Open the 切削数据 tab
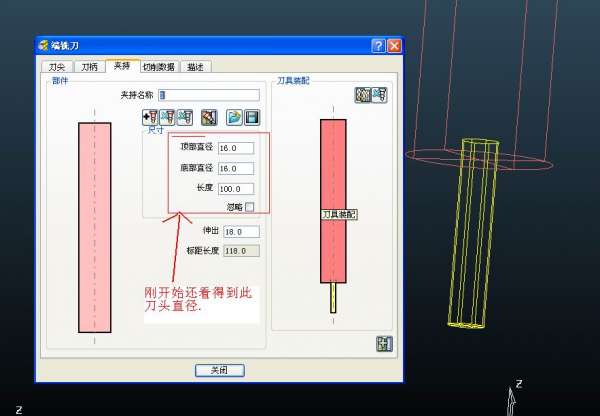 tap(159, 67)
